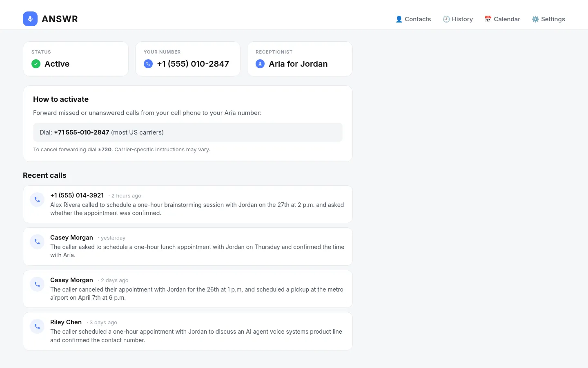Screen dimensions: 588x368
Task: Click phone icon of Riley Chen's call
Action: pyautogui.click(x=37, y=326)
